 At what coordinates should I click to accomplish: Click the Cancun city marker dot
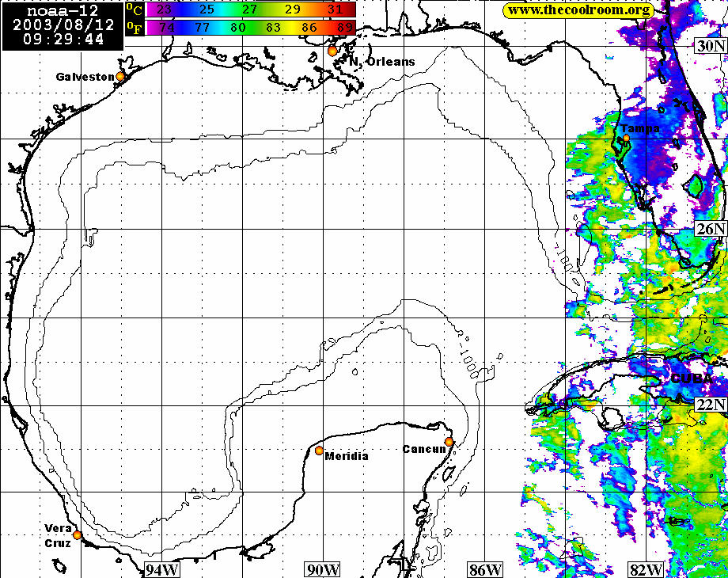(x=449, y=441)
